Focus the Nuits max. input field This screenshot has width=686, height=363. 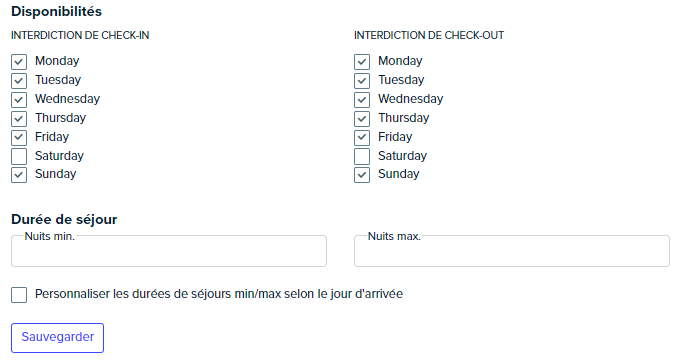pyautogui.click(x=512, y=251)
